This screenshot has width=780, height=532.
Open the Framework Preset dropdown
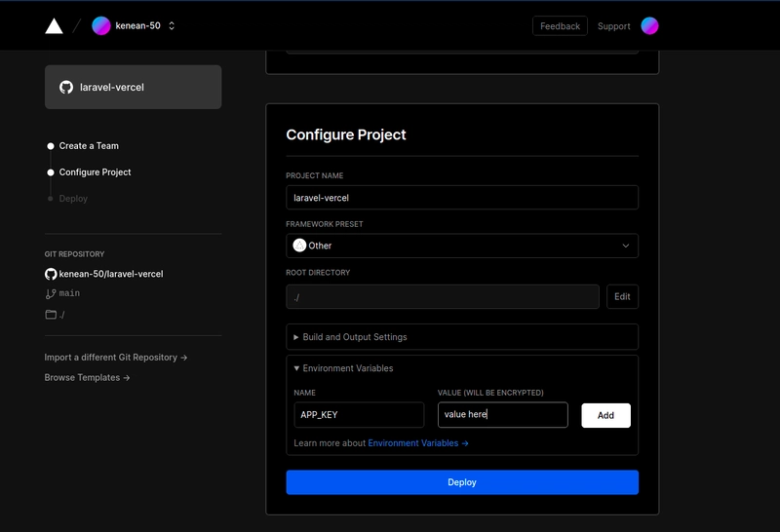coord(462,246)
